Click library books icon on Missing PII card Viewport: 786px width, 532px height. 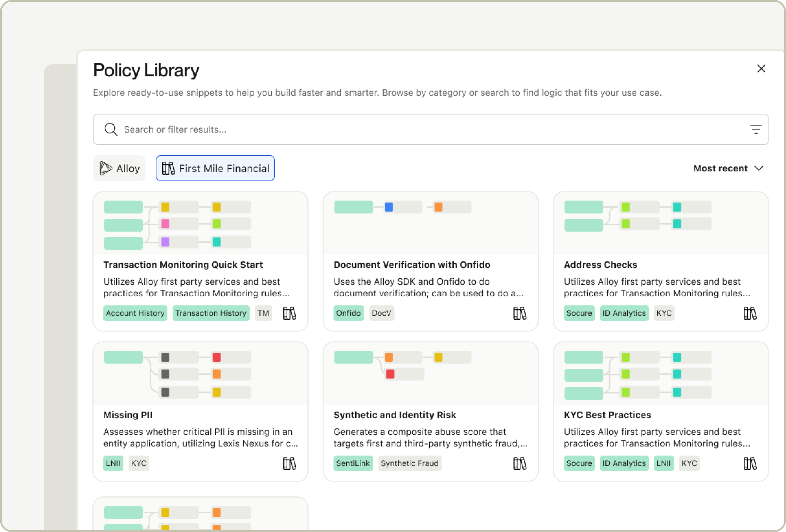[x=290, y=463]
